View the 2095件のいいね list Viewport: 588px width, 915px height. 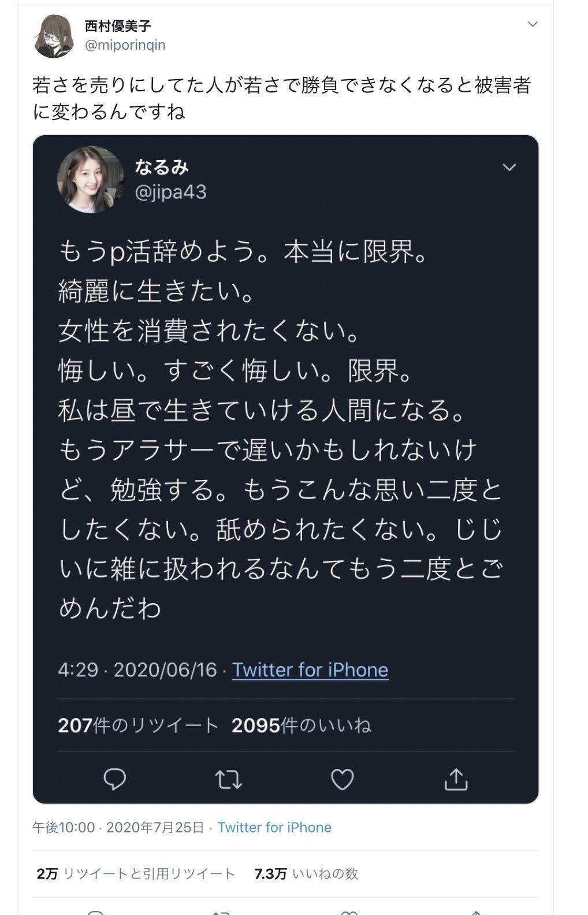point(301,725)
